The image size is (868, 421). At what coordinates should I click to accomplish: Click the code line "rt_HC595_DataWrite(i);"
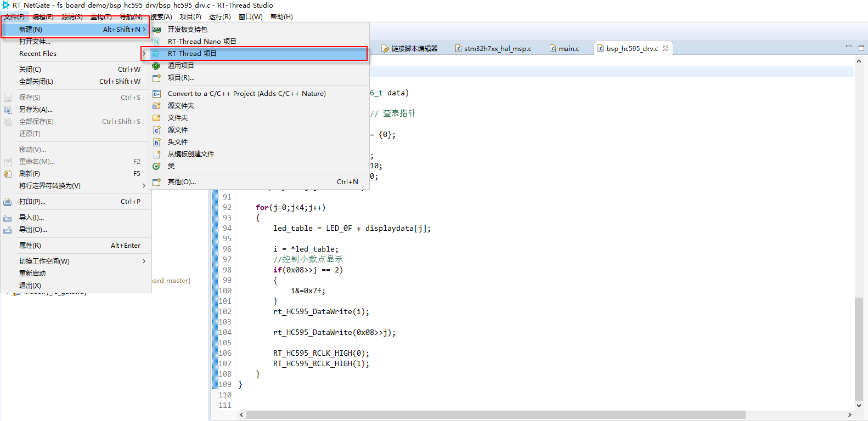click(322, 312)
